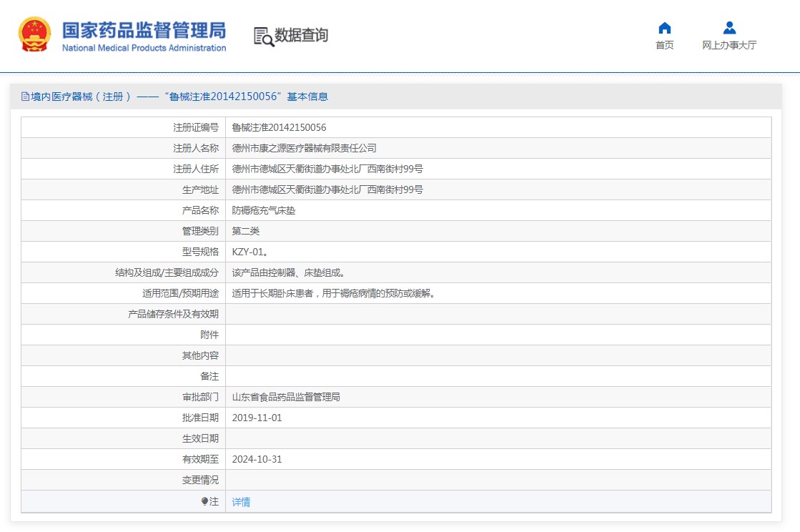Open the 详情 link
The image size is (800, 532).
click(241, 502)
